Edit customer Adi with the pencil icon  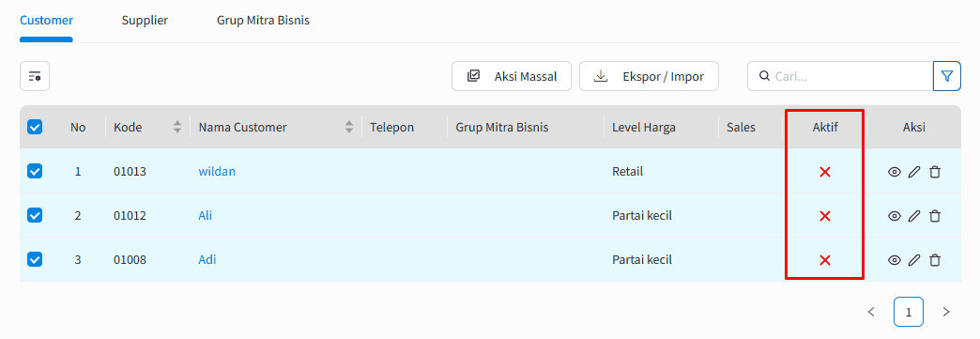[x=914, y=259]
